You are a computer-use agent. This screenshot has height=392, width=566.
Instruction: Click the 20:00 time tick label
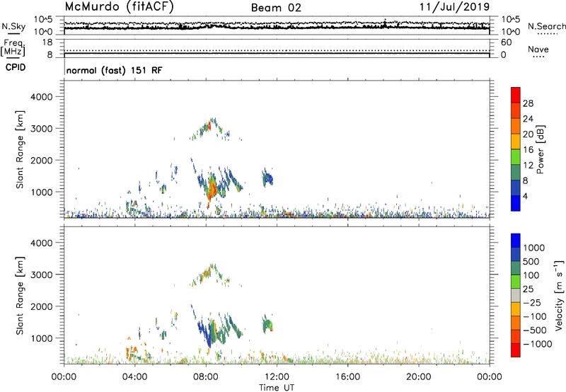pyautogui.click(x=418, y=377)
